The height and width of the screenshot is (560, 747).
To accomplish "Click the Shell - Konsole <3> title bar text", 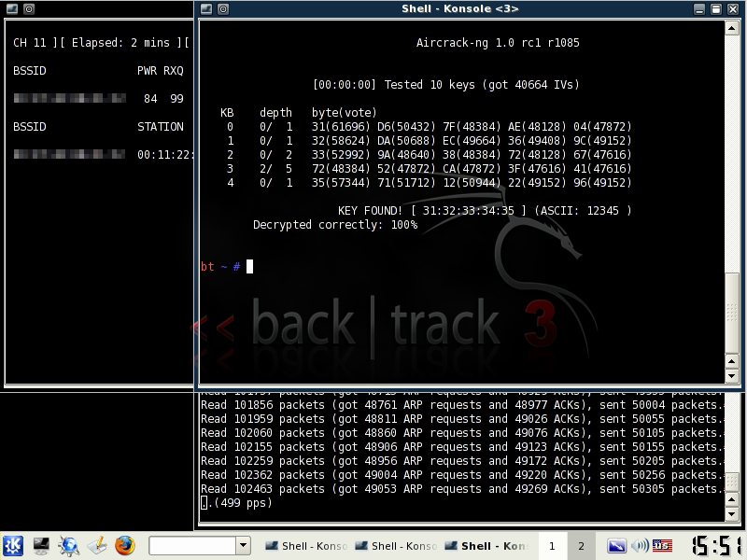I will pos(459,8).
